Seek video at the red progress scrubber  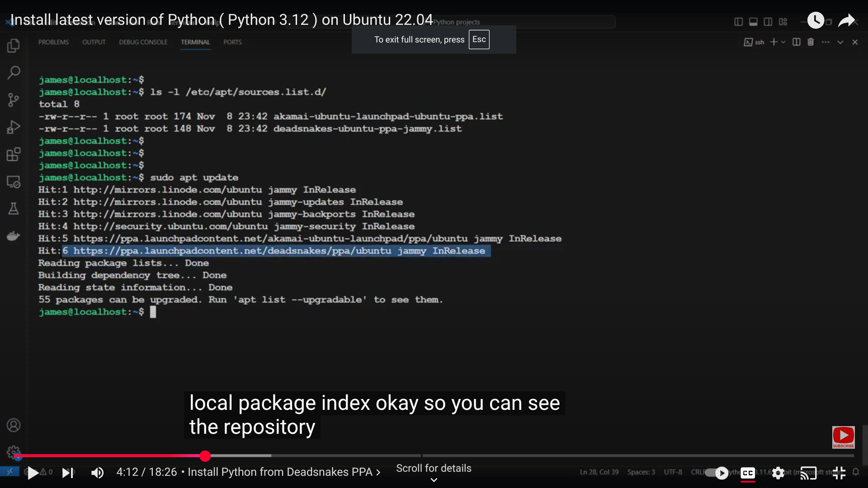point(205,456)
